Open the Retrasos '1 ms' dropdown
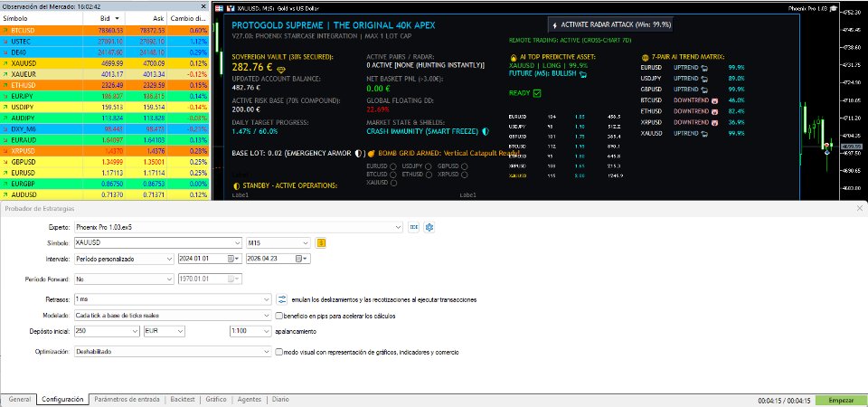Screen dimensions: 868x407 [x=173, y=299]
